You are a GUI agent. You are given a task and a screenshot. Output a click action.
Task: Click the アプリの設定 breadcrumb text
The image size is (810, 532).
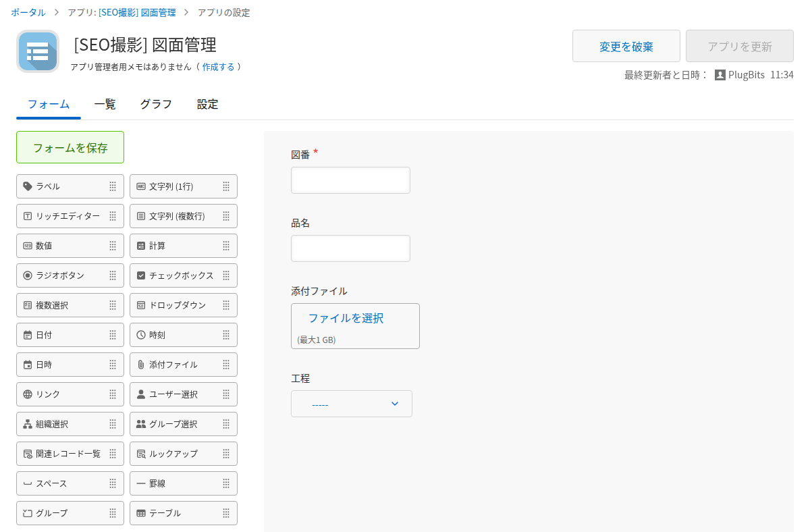(223, 12)
